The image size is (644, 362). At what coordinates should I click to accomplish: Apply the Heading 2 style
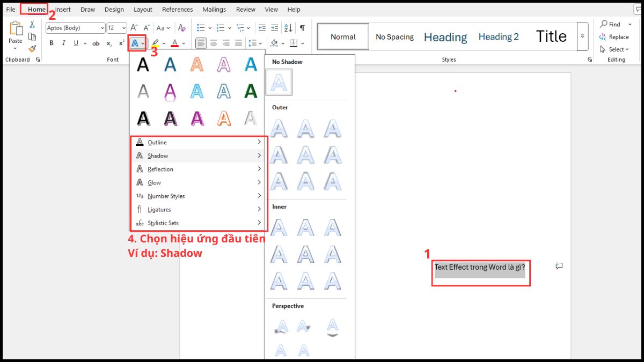tap(499, 37)
